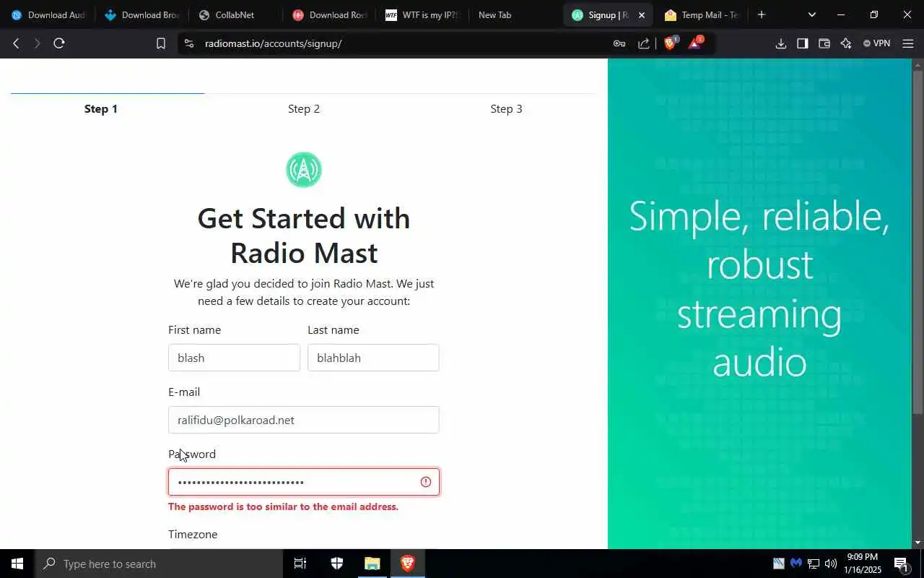Screen dimensions: 924x578
Task: Click the E-mail input field
Action: [x=304, y=420]
